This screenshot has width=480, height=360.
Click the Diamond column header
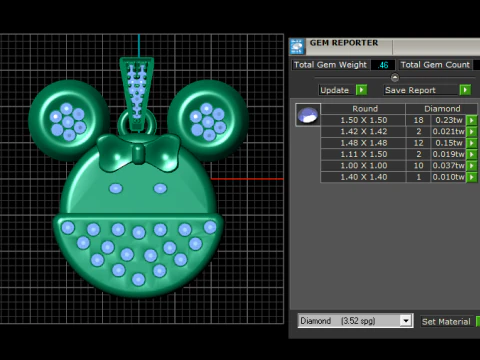(442, 109)
